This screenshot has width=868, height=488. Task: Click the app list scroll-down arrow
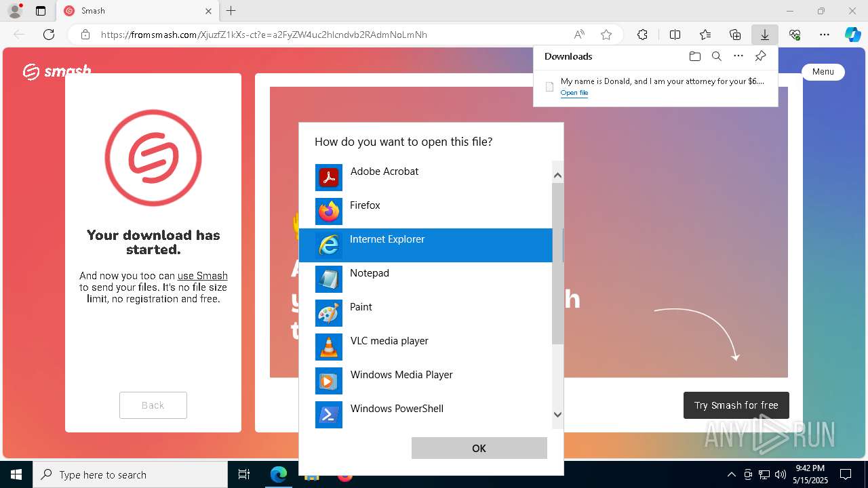[557, 415]
